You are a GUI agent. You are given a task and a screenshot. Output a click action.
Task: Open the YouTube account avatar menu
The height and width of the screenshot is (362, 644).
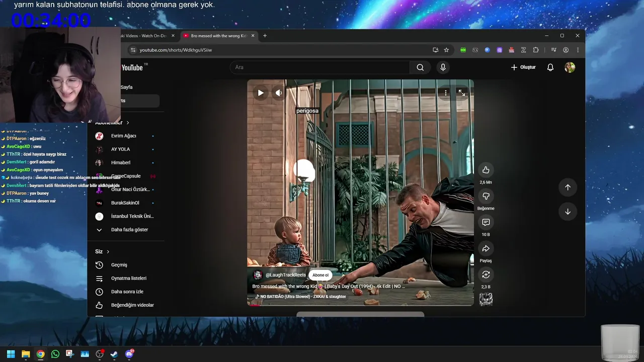click(570, 67)
